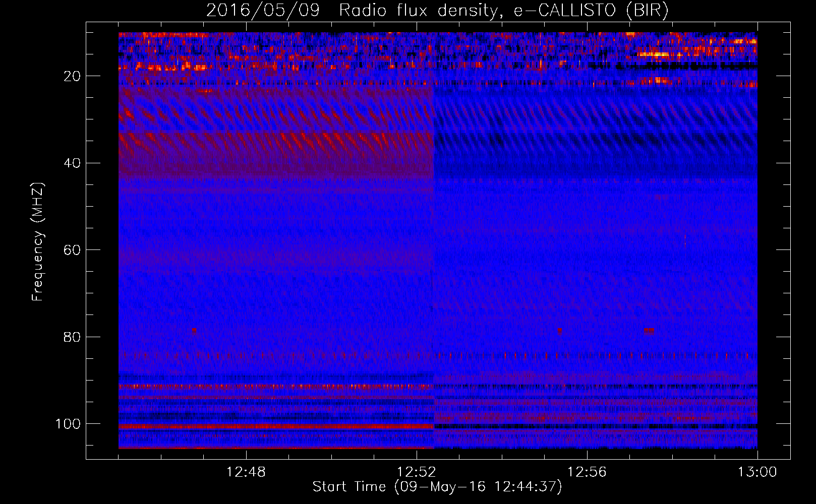Click the wide red blip near 80 MHz after 12:56

point(649,331)
